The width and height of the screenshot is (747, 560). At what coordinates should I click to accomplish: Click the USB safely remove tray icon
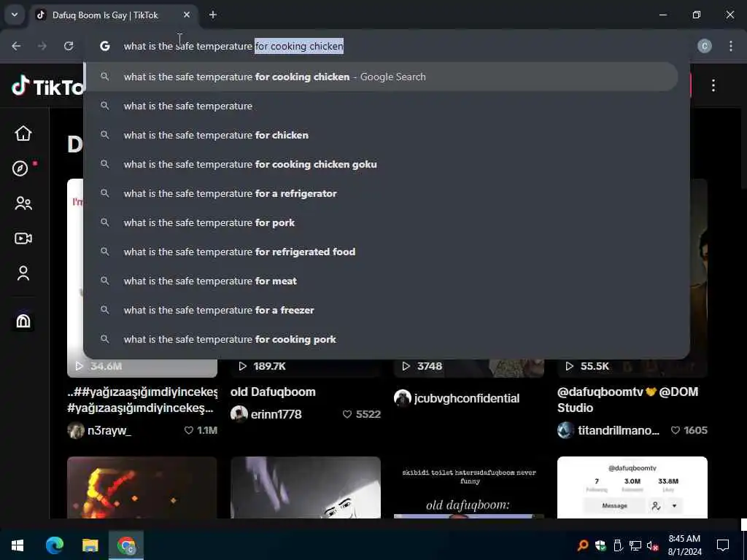[x=618, y=545]
